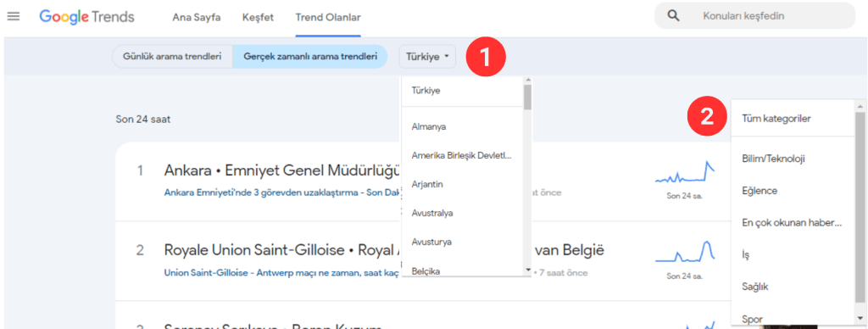Viewport: 868px width, 329px height.
Task: Select En çok okunan haberler category
Action: 793,223
